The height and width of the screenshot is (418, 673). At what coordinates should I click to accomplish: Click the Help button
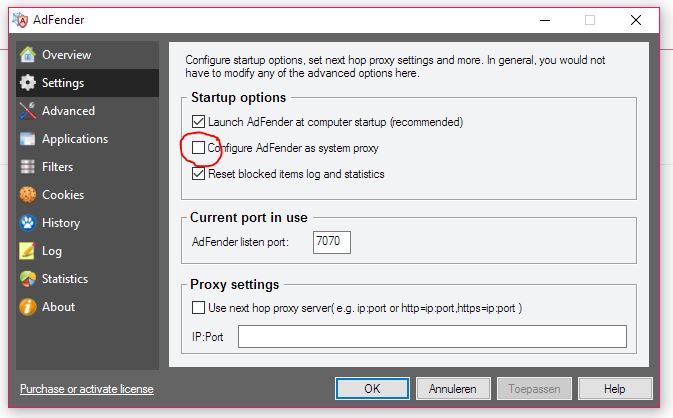pyautogui.click(x=615, y=388)
